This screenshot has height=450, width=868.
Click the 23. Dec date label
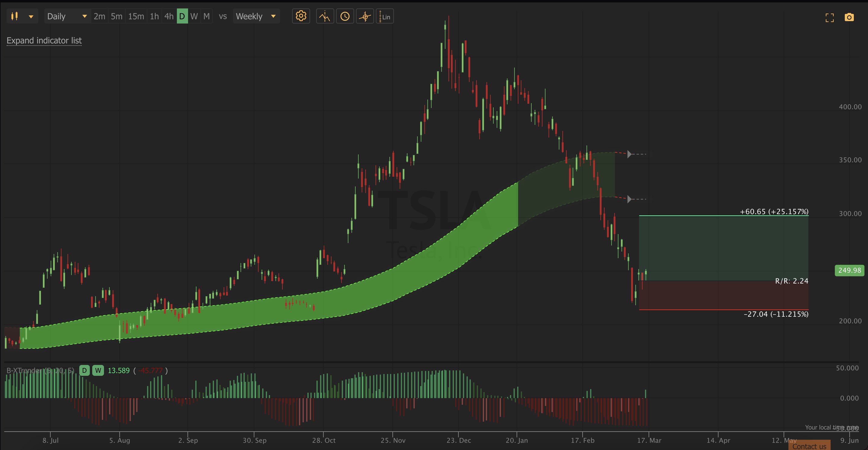click(459, 440)
